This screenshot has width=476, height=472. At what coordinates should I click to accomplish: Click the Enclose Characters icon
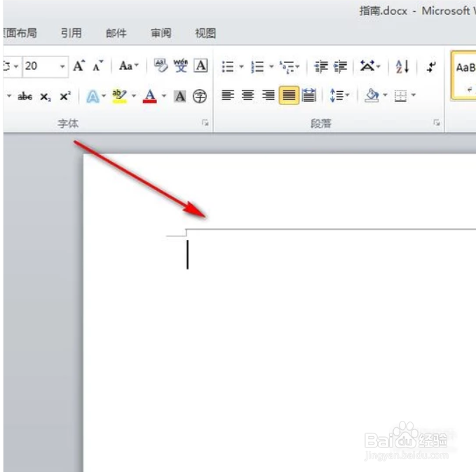[x=200, y=97]
